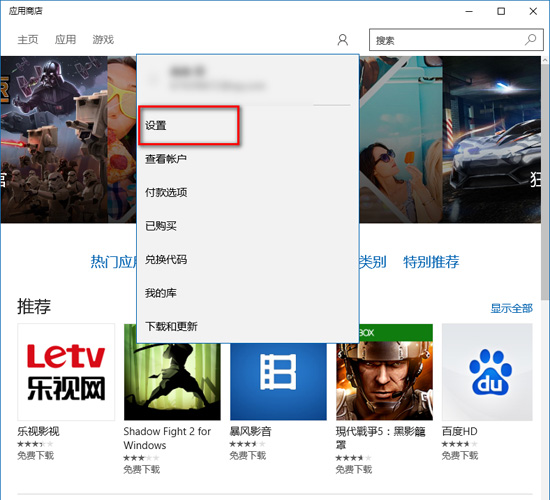
Task: Click the user account icon
Action: 343,40
